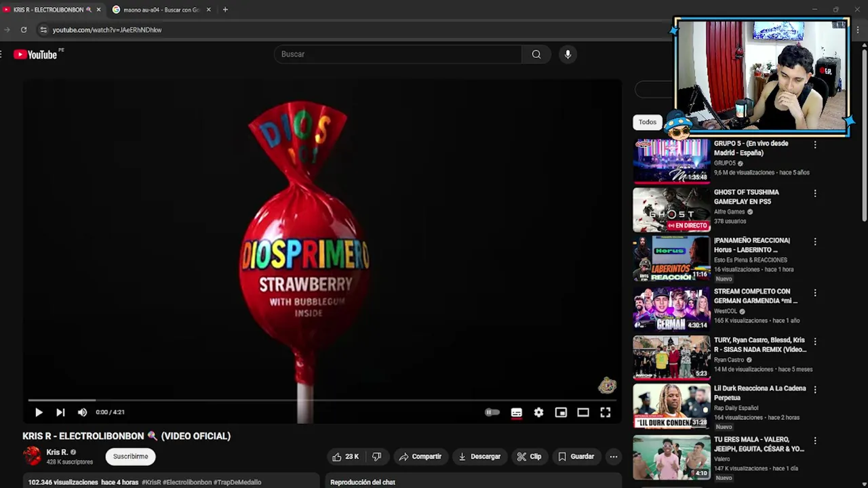Viewport: 868px width, 488px height.
Task: Open options menu for Sisas Nada Remix video
Action: [815, 341]
